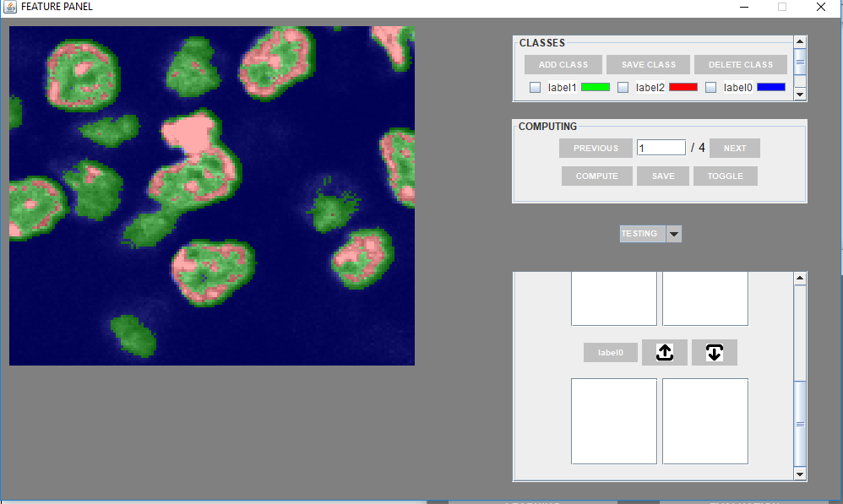Pick the green label1 color swatch
The image size is (843, 504).
point(596,87)
